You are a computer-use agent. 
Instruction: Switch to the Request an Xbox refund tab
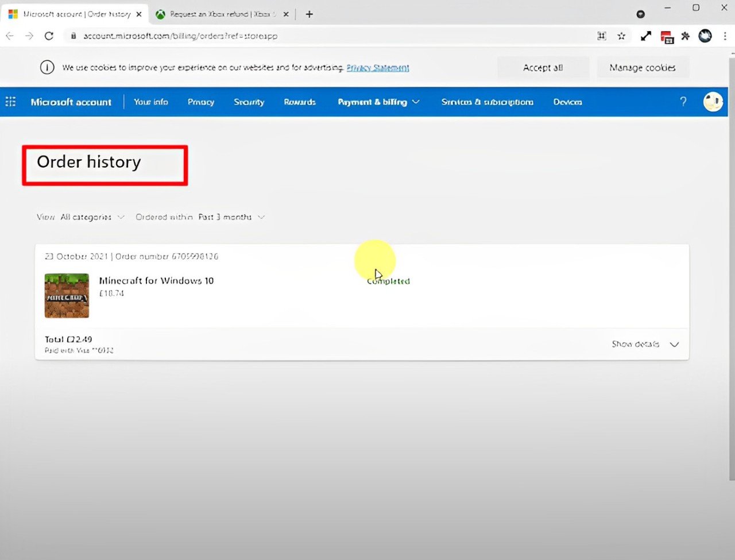[x=221, y=14]
